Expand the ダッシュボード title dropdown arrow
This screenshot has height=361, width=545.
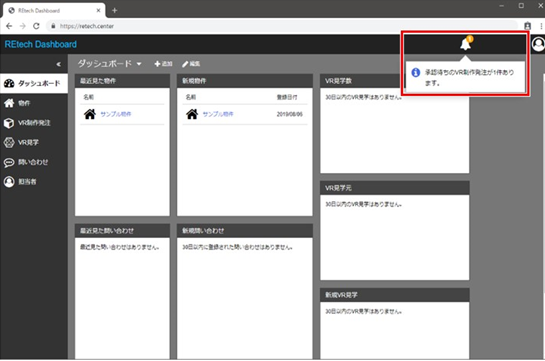[x=139, y=64]
